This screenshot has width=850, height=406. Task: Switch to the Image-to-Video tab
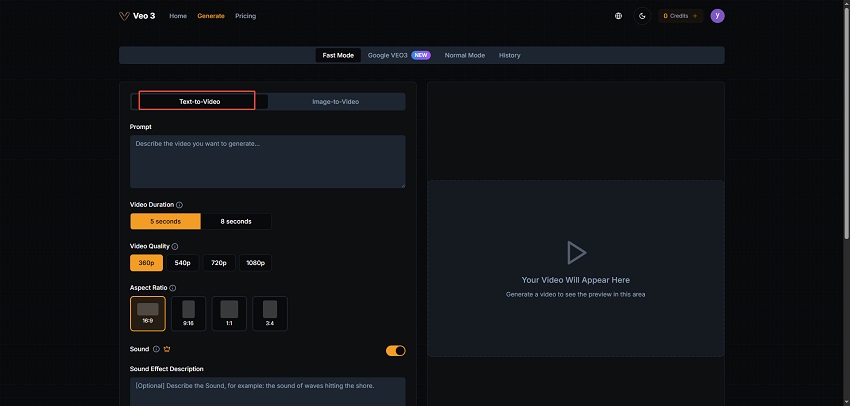336,102
